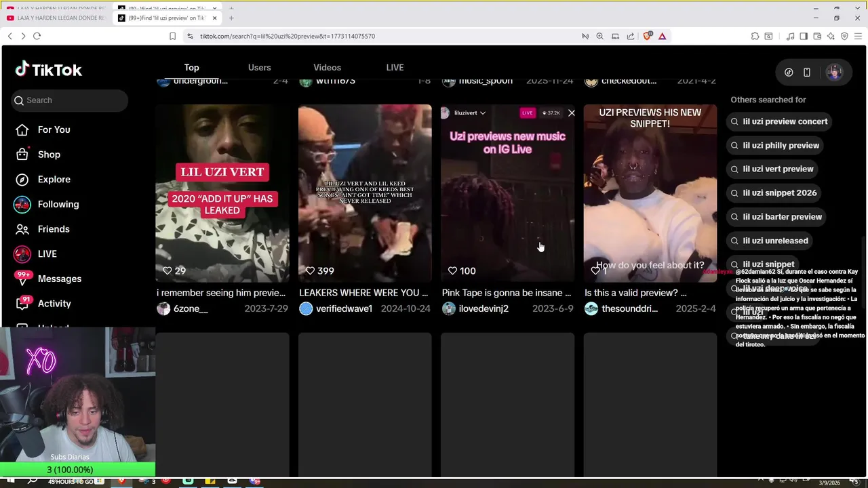Click the TikTok search field
The width and height of the screenshot is (868, 488).
pyautogui.click(x=71, y=100)
